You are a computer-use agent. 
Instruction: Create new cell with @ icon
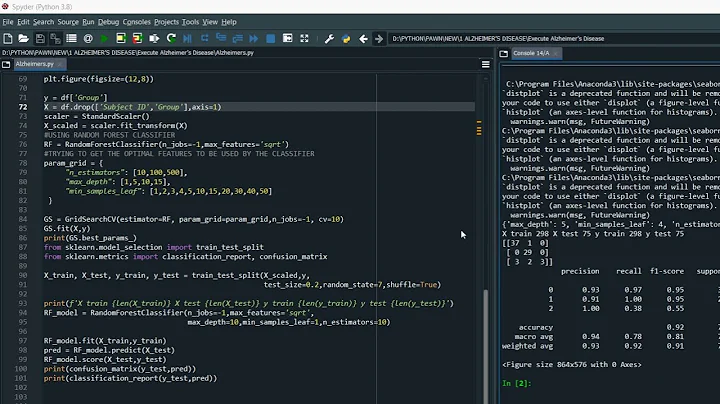(x=88, y=39)
